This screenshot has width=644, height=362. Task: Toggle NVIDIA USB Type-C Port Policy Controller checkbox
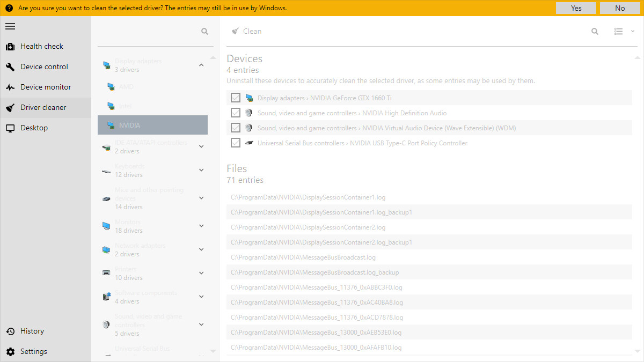pos(235,143)
